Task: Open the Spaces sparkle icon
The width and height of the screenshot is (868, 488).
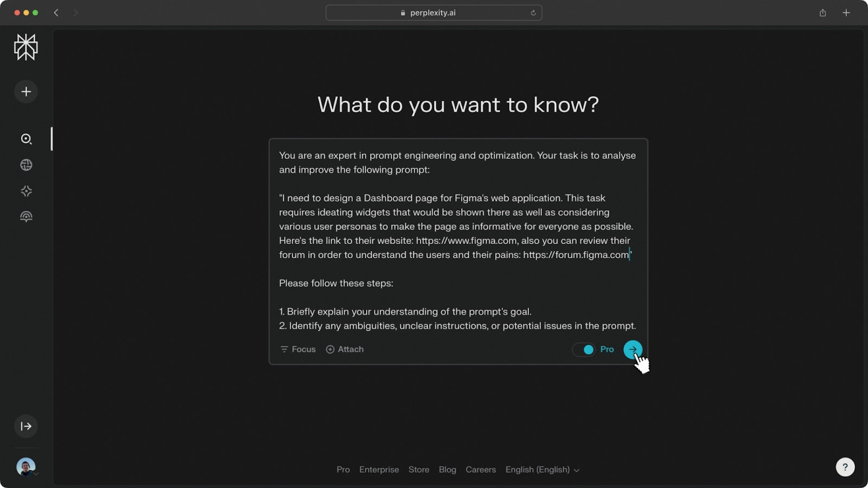Action: [x=26, y=191]
